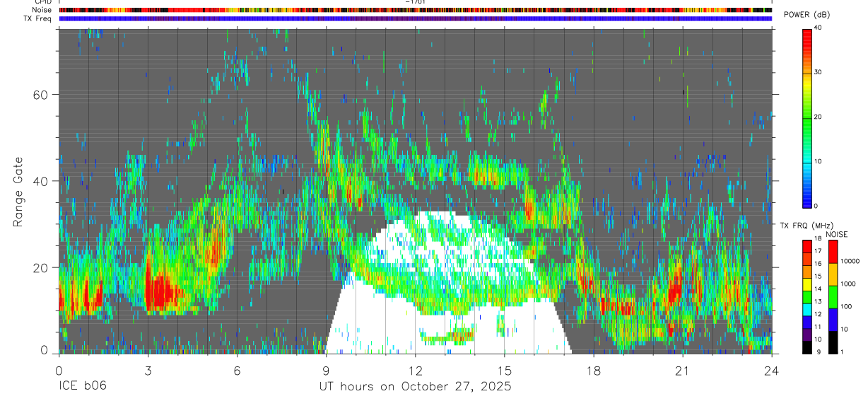Click the 1000 noise scale label
Screen dimensions: 868x401
[x=848, y=284]
